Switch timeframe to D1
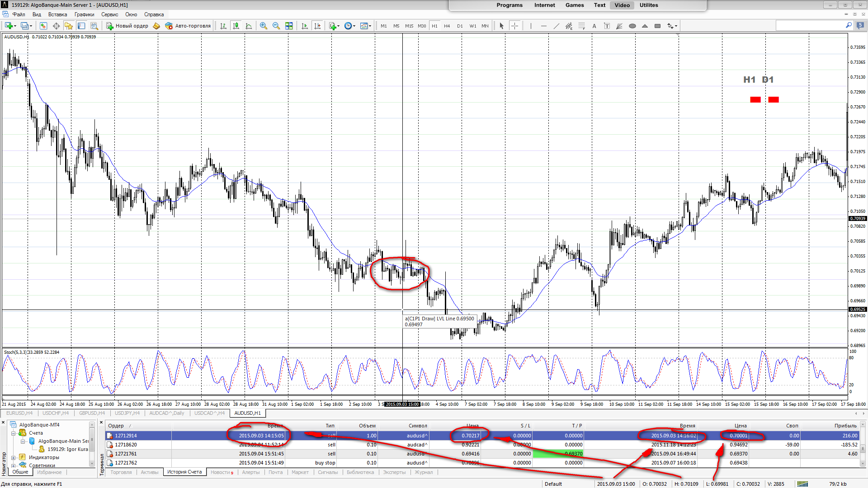The image size is (868, 488). coord(460,26)
